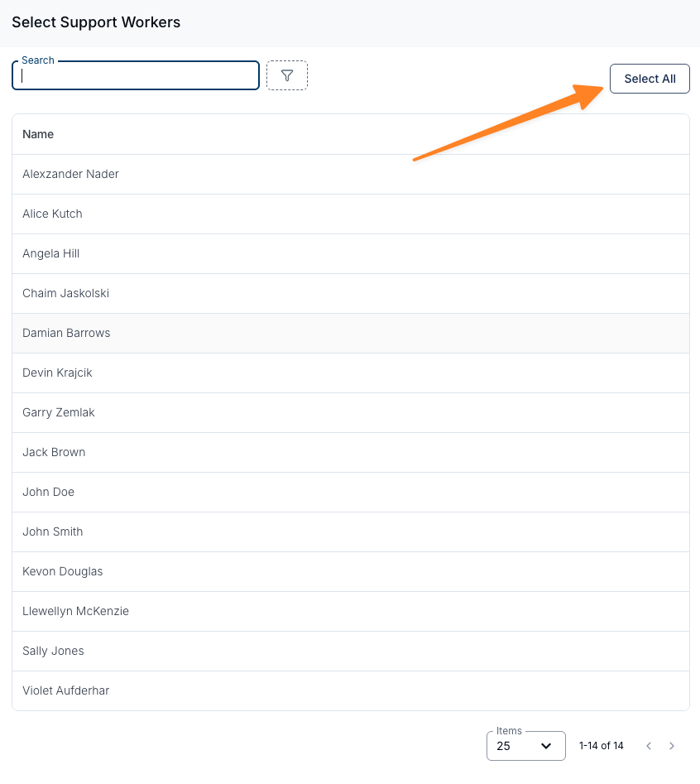700x784 pixels.
Task: Sort by the Name column header
Action: coord(38,134)
